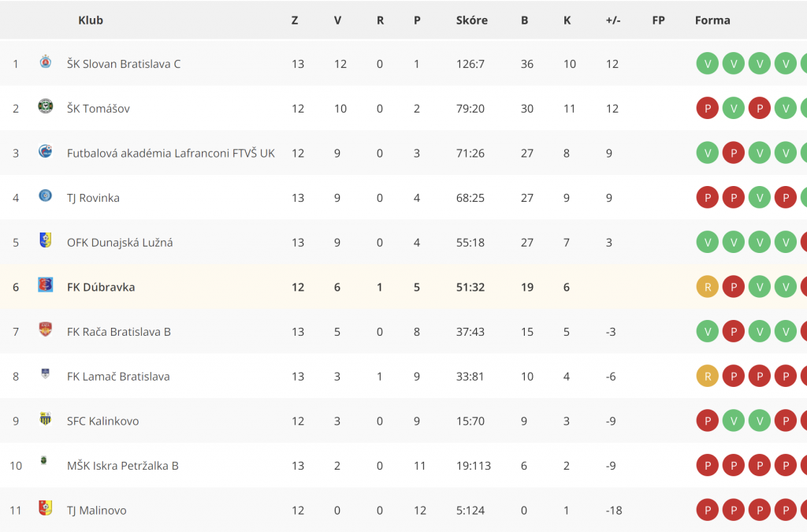Sort by the Klub column header
Screen dimensions: 807x532
(91, 20)
